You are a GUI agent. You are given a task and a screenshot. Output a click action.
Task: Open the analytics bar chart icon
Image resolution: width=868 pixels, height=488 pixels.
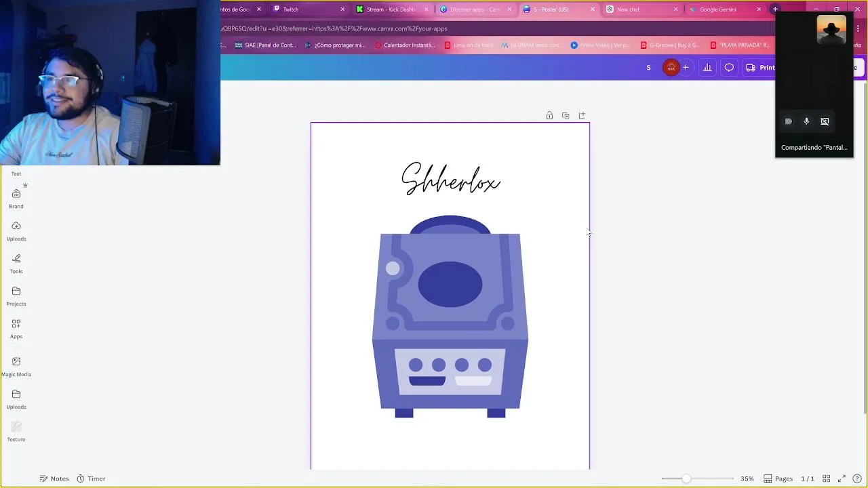(x=707, y=67)
